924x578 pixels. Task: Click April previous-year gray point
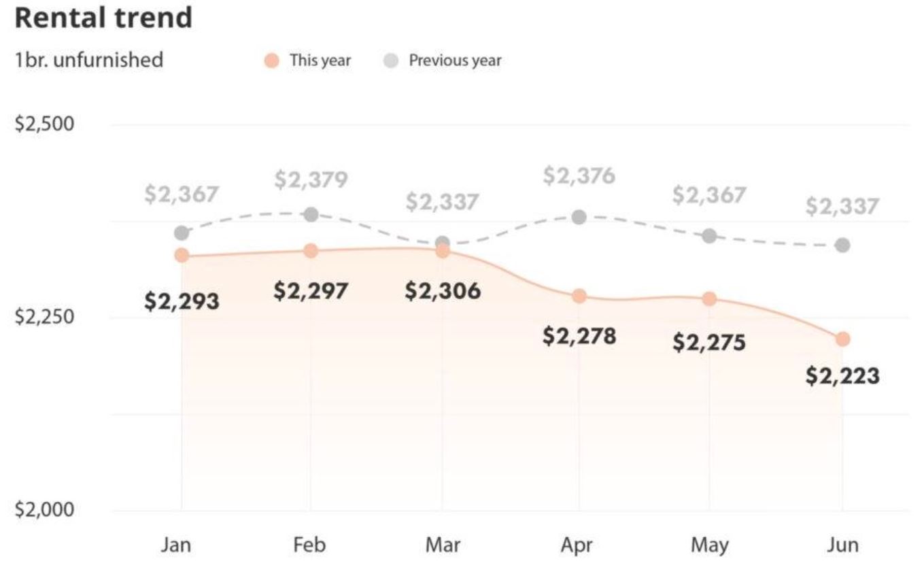[x=579, y=218]
